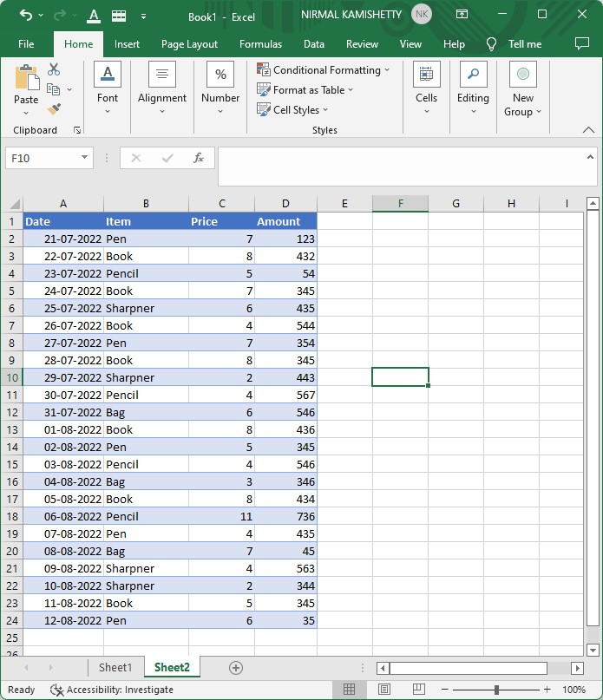Switch to Normal view in status bar
The width and height of the screenshot is (603, 700).
click(350, 690)
